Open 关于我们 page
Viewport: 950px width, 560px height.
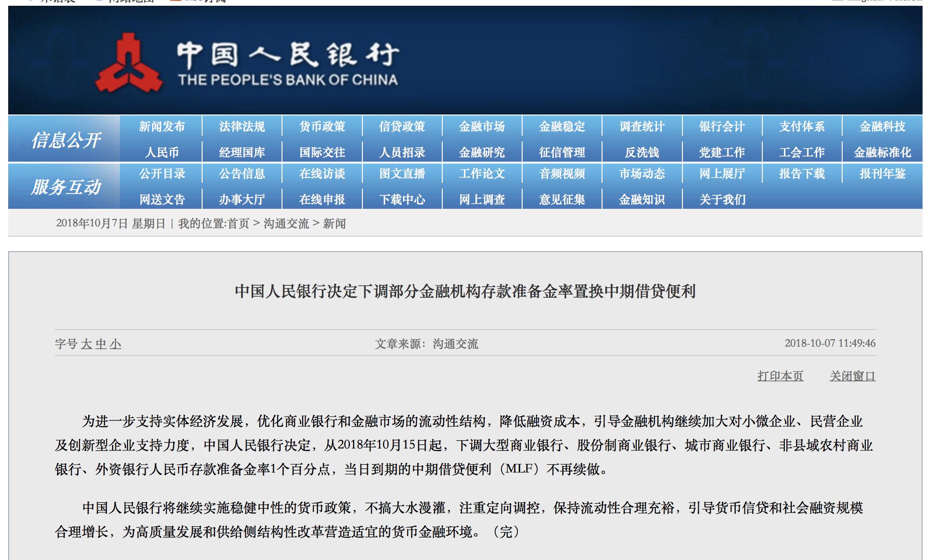pos(722,199)
